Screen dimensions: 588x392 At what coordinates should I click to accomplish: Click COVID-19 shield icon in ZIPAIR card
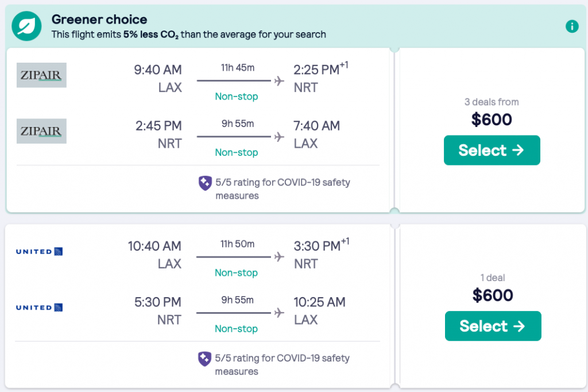[205, 183]
